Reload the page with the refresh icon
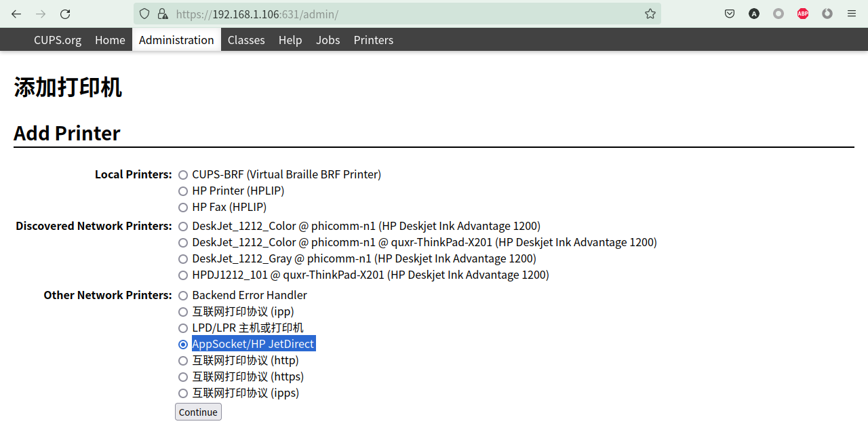Image resolution: width=868 pixels, height=430 pixels. coord(65,14)
